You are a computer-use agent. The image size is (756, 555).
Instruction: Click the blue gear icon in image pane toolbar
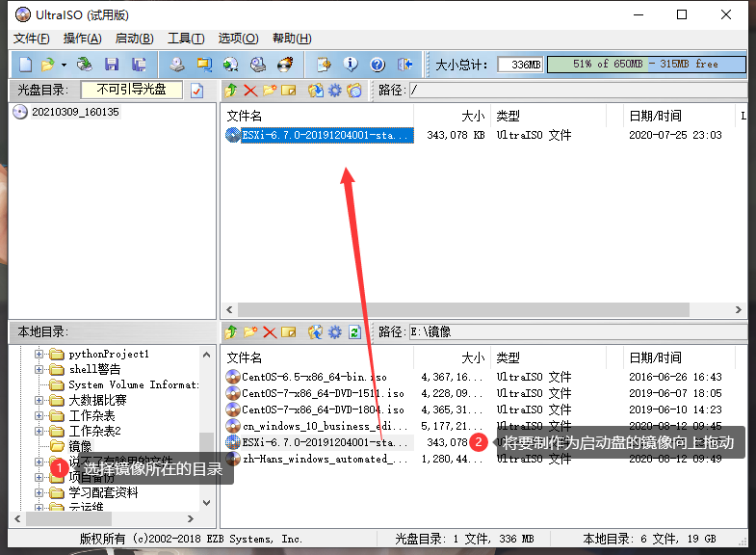(x=334, y=91)
